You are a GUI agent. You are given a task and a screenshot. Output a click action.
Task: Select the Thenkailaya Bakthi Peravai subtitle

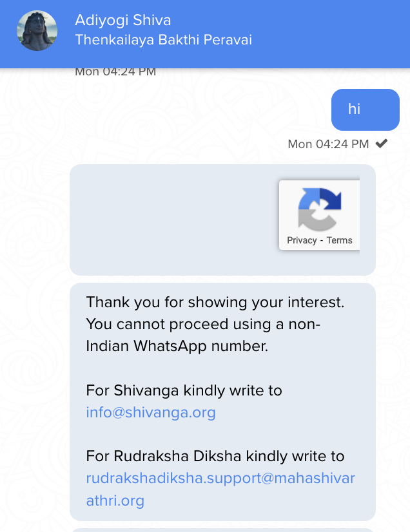tap(163, 40)
